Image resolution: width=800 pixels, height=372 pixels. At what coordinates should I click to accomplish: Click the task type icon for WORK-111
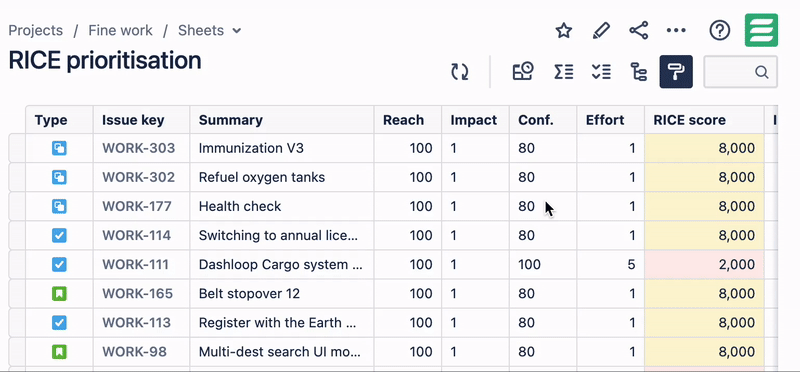(x=59, y=265)
